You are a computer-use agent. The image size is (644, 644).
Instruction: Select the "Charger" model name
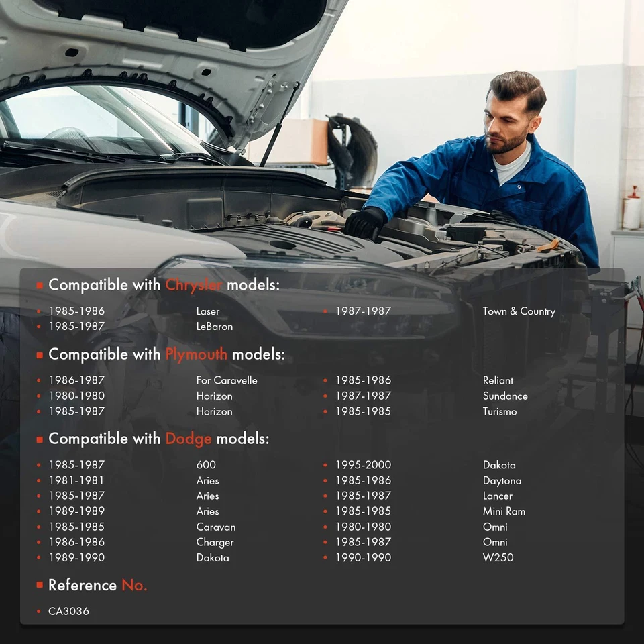pyautogui.click(x=215, y=542)
